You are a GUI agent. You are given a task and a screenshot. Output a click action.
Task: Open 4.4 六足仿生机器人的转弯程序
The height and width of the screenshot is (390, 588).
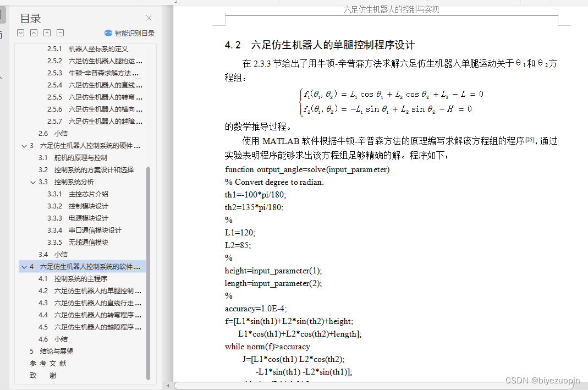[90, 315]
